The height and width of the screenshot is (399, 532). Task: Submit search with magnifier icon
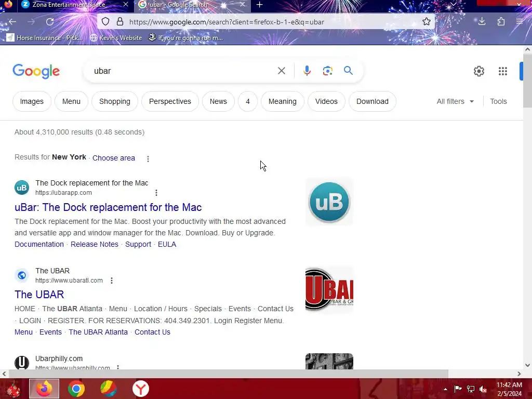[x=348, y=71]
